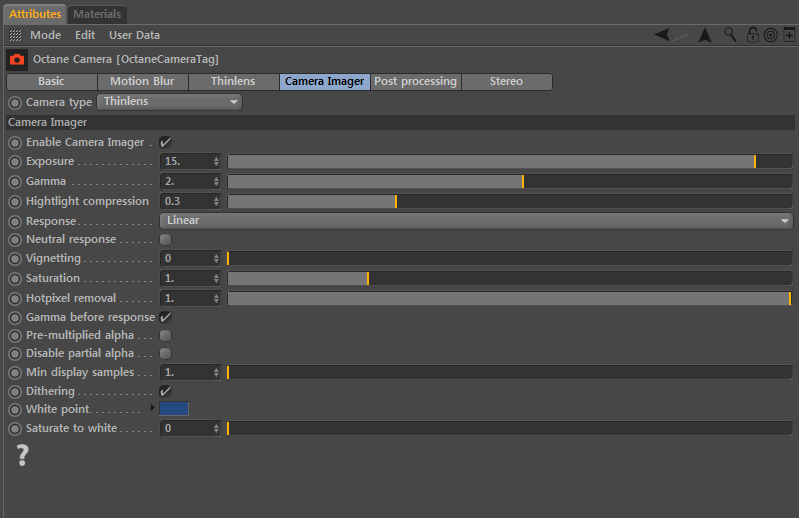
Task: Open the Motion Blur tab
Action: [x=142, y=82]
